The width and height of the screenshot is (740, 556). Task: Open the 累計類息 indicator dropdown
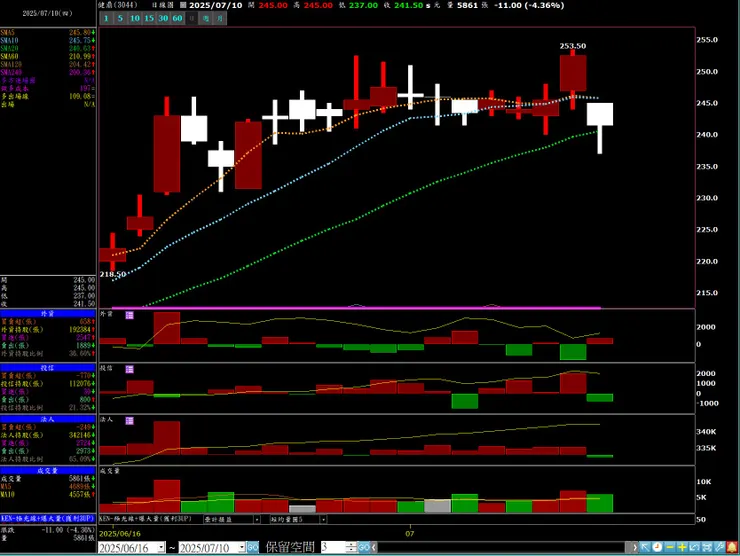(257, 519)
